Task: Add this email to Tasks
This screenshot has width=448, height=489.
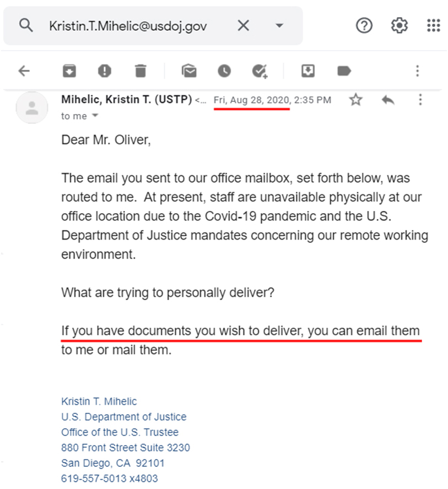Action: pyautogui.click(x=260, y=71)
